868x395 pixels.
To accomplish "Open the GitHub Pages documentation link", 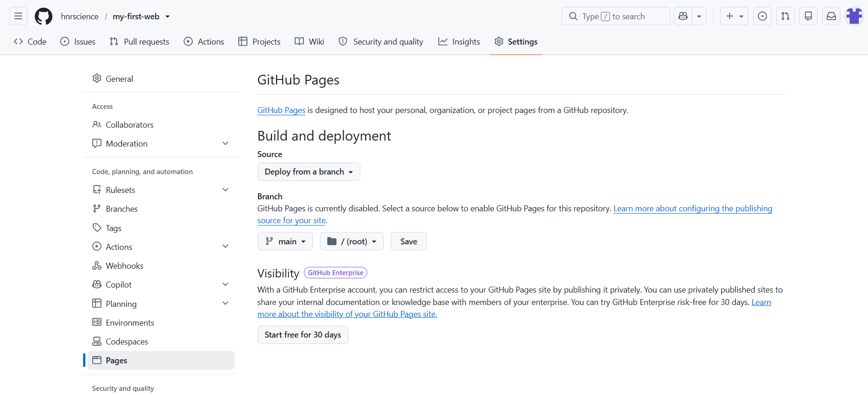I will 281,110.
